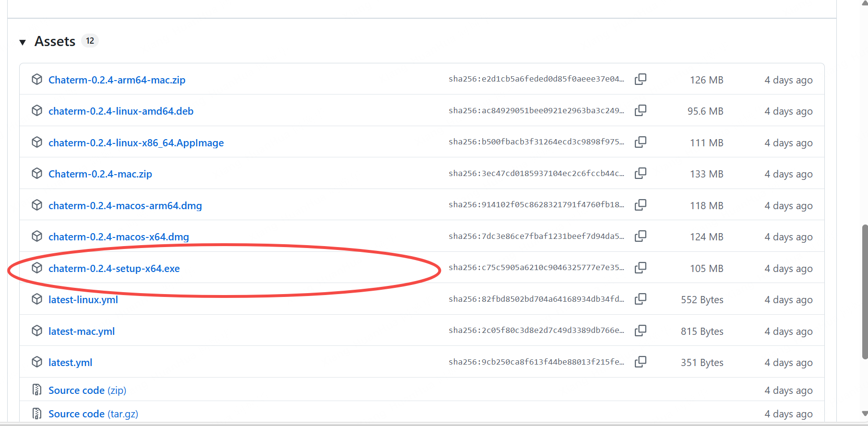Click package icon beside chaterm-0.2.4-macos-arm64.dmg

coord(37,205)
